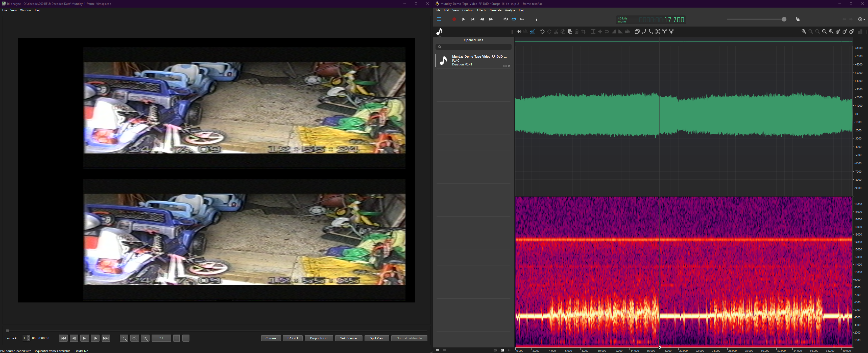Expand the opened FLAC file arrow
The width and height of the screenshot is (868, 353).
click(x=509, y=66)
